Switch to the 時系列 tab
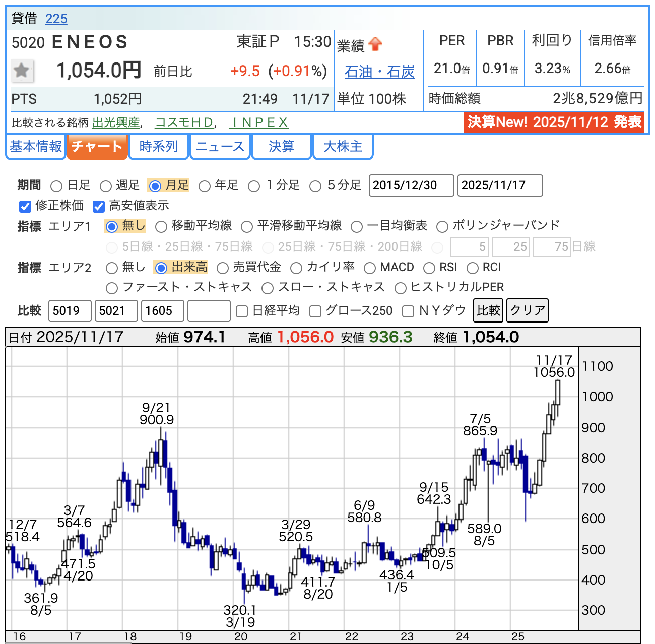 pos(159,147)
